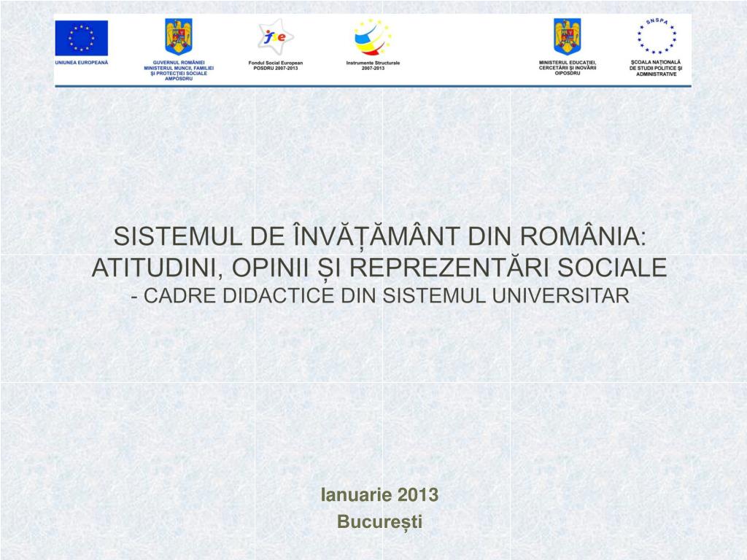The height and width of the screenshot is (560, 747).
Task: Click 'ȘCOALA NAȚIONALĂ DE STUDII POLITICE' caption
Action: pyautogui.click(x=656, y=65)
